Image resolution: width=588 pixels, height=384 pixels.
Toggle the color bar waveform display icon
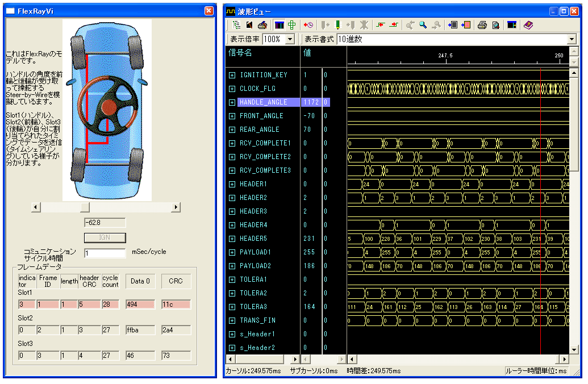click(280, 25)
